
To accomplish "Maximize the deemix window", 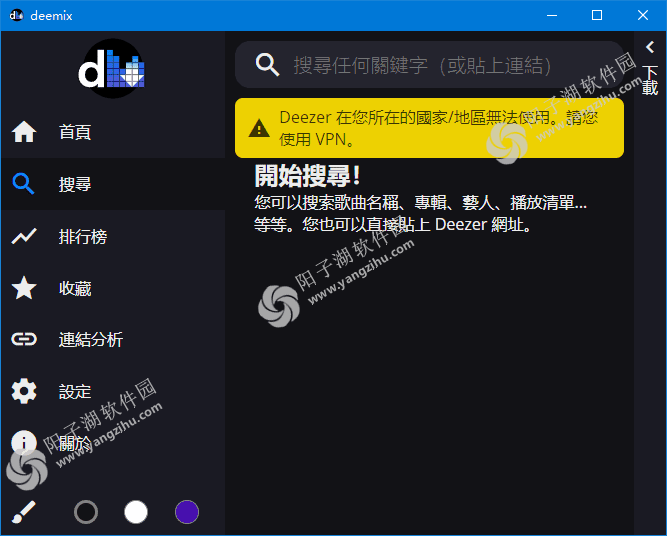I will point(597,15).
